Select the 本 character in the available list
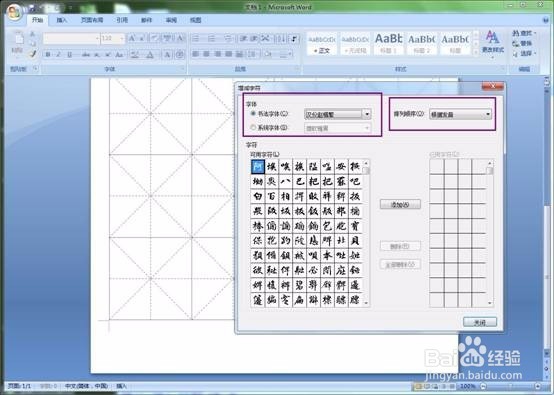 click(x=327, y=255)
